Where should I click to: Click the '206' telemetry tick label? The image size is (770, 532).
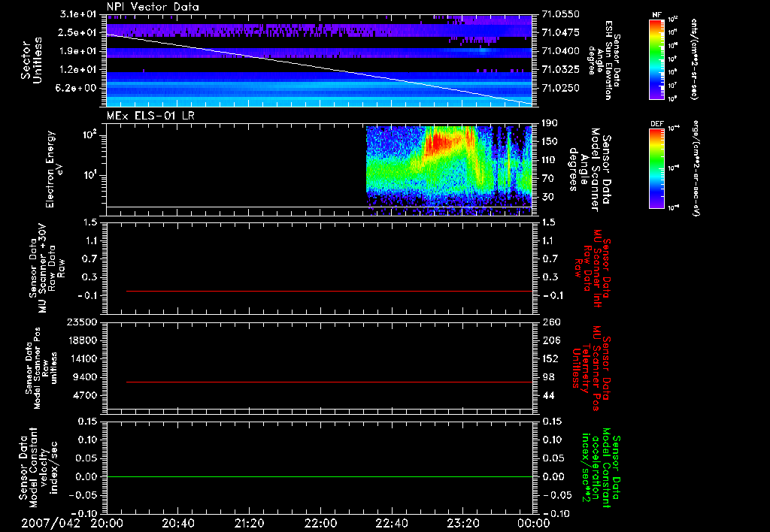coord(551,340)
